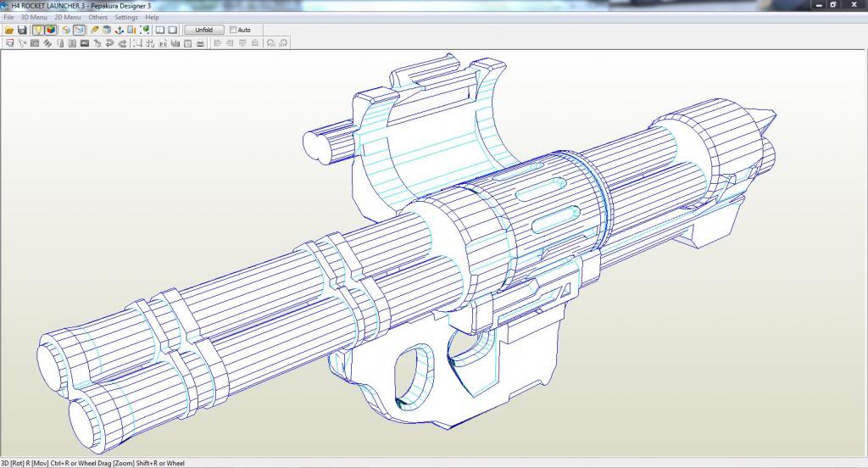
Task: Click the Unfold button
Action: click(x=203, y=30)
